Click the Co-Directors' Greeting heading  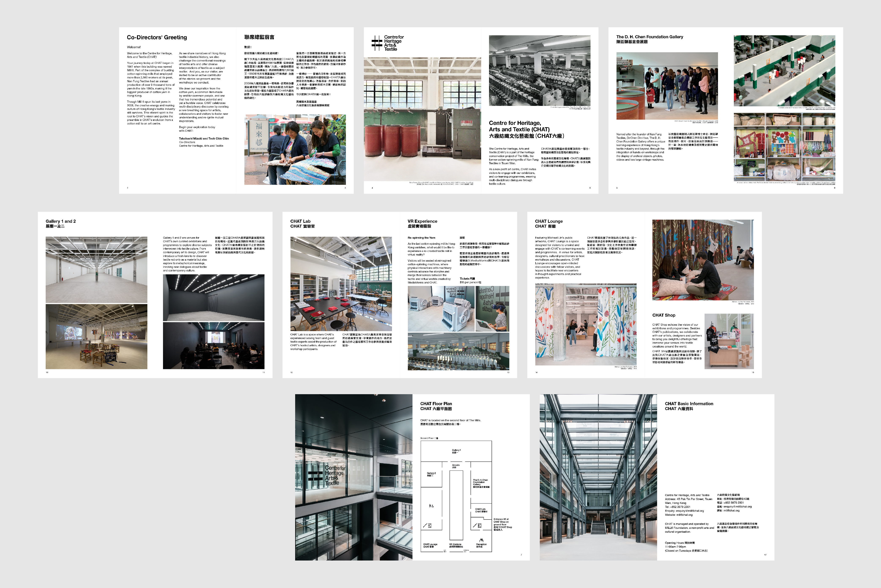click(x=157, y=37)
